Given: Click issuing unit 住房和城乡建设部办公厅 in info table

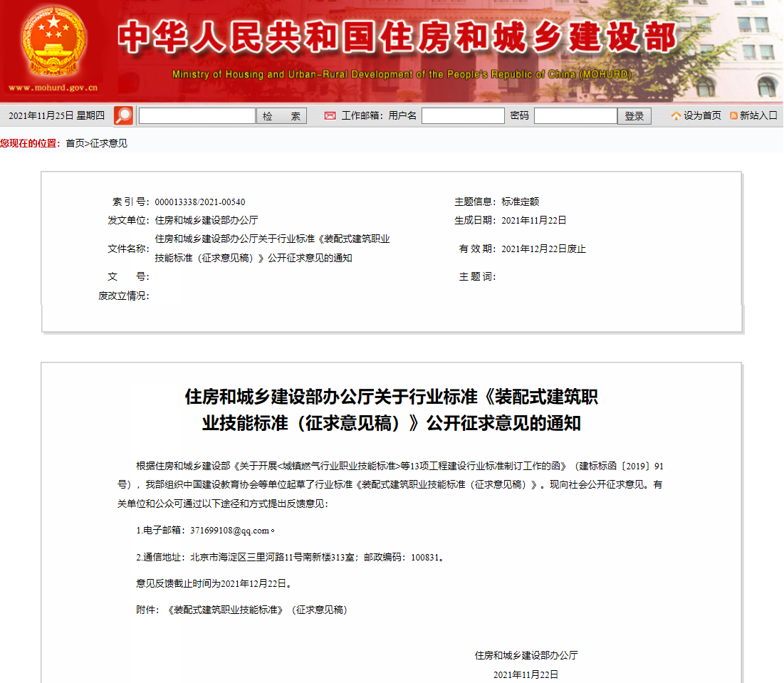Looking at the screenshot, I should coord(207,221).
